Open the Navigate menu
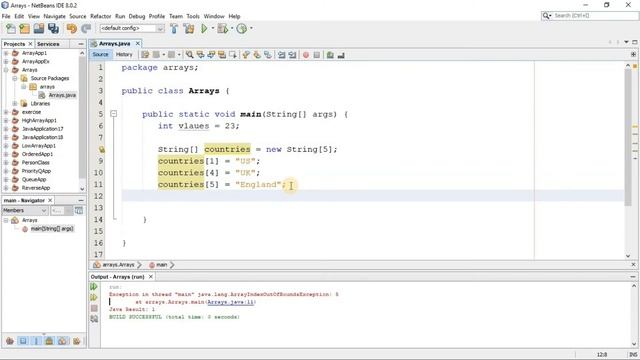 (54, 16)
